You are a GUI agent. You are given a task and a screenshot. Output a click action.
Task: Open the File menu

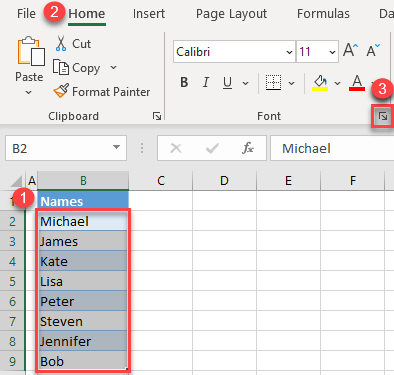(26, 14)
